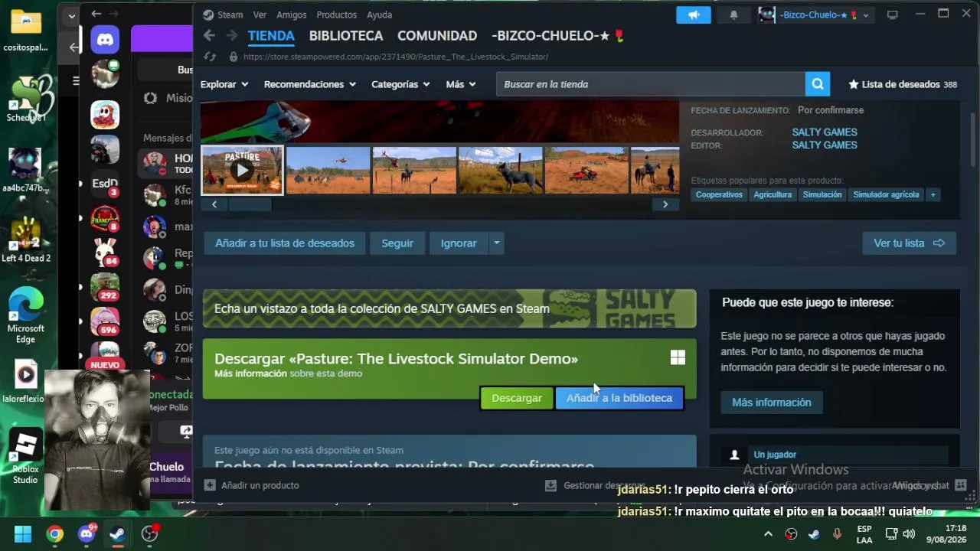This screenshot has width=980, height=551.
Task: Click the store search magnifier button
Action: (x=817, y=84)
